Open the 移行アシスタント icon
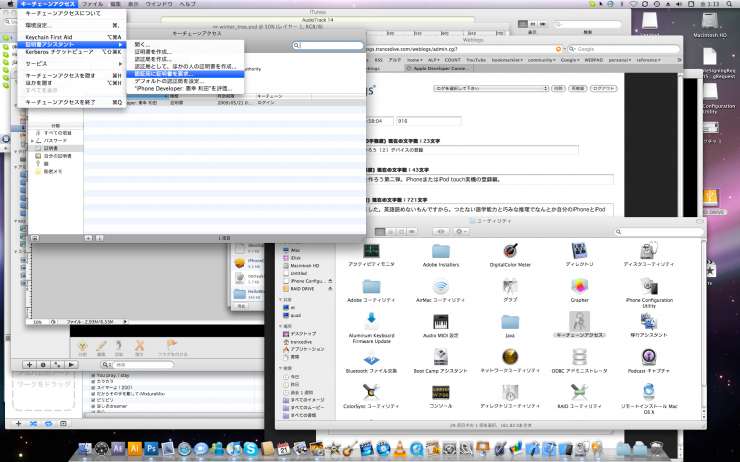740x462 pixels. click(649, 321)
